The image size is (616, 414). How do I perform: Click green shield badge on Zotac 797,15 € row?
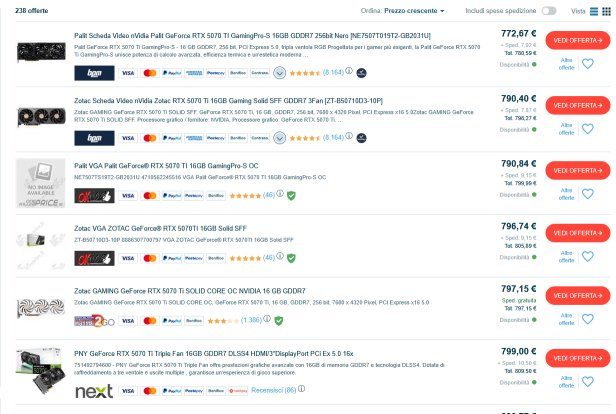click(x=279, y=321)
